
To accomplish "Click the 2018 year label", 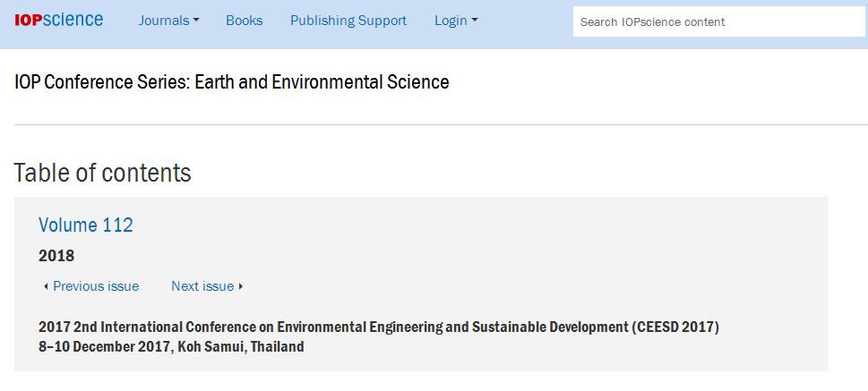I will tap(56, 256).
